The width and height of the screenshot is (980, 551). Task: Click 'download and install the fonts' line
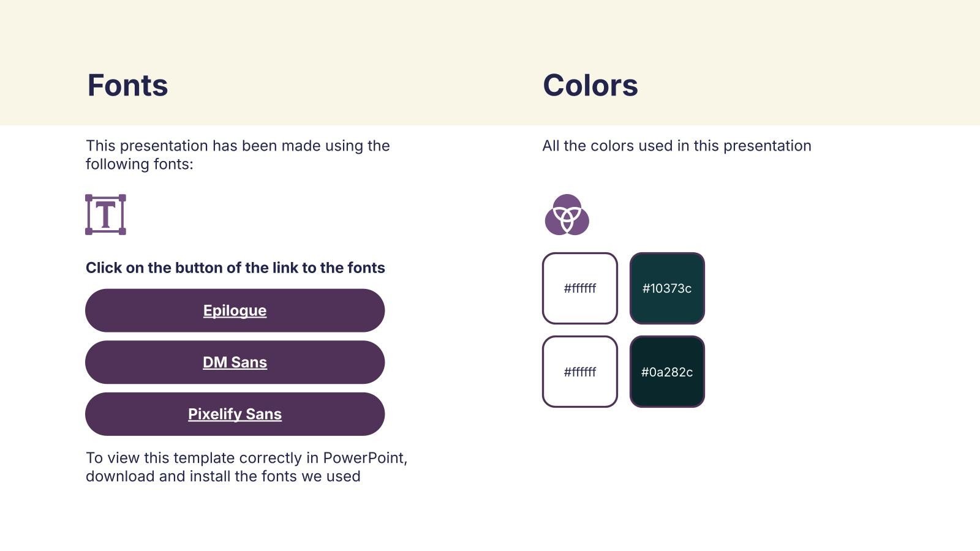(x=223, y=476)
